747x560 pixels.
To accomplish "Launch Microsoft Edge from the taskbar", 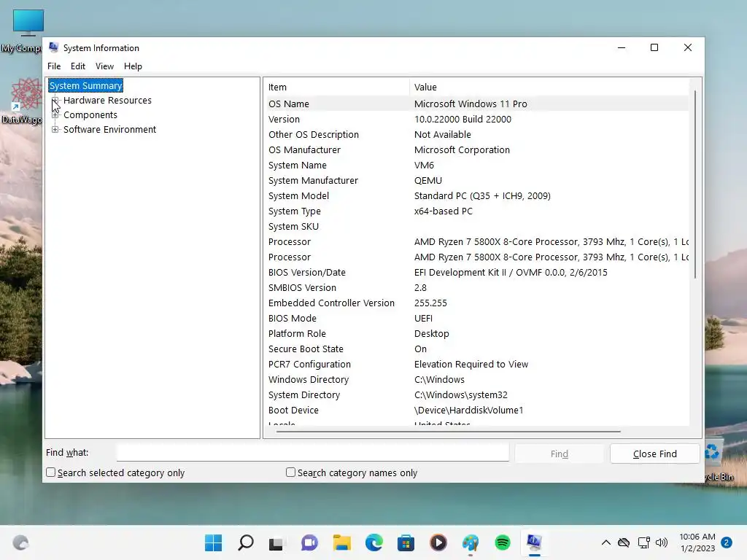I will tap(374, 542).
